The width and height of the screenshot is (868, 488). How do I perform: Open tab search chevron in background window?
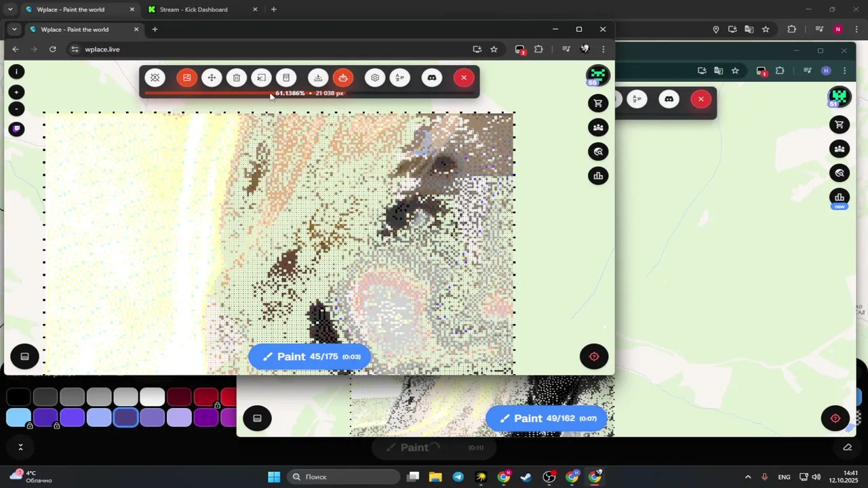(x=10, y=9)
